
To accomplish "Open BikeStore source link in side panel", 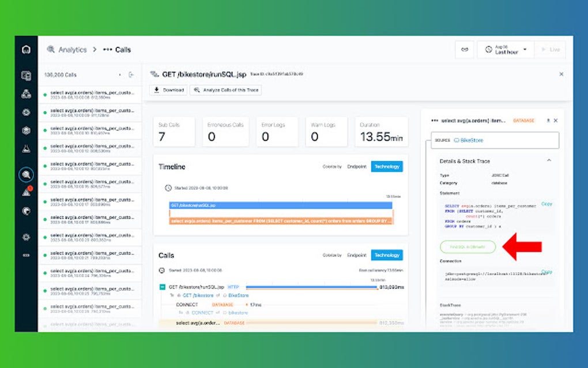I will pyautogui.click(x=472, y=140).
